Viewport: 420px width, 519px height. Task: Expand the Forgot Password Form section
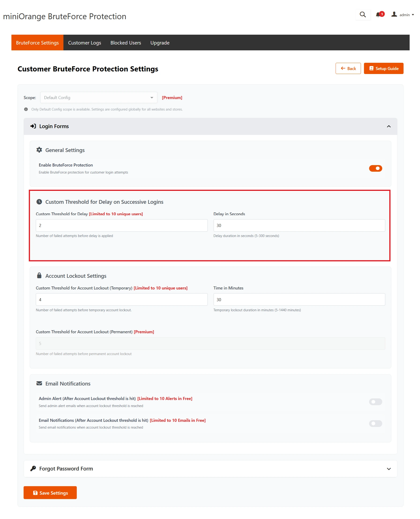pyautogui.click(x=389, y=468)
